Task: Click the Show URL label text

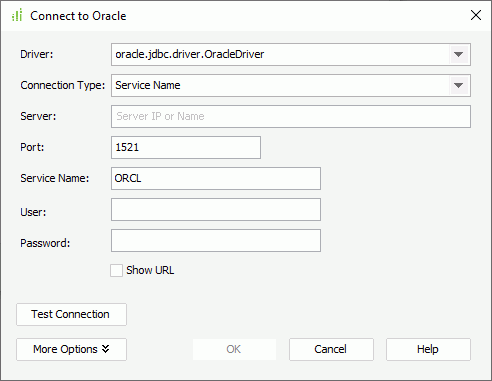Action: click(x=150, y=270)
